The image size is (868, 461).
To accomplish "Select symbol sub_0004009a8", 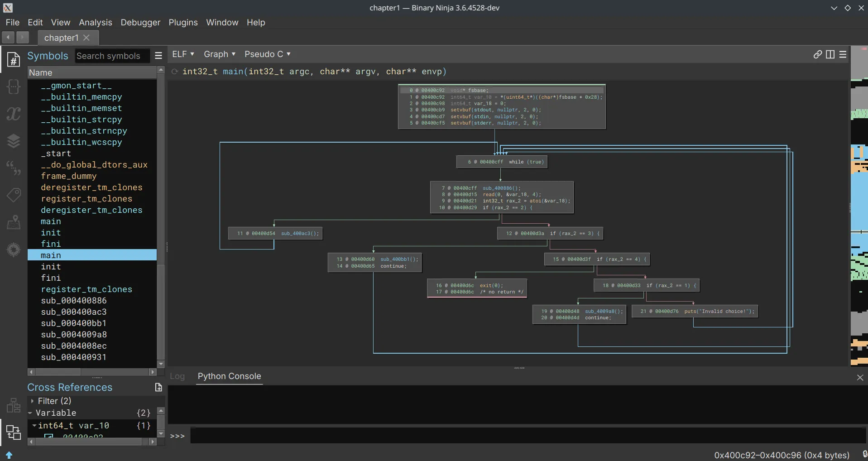I will tap(74, 335).
